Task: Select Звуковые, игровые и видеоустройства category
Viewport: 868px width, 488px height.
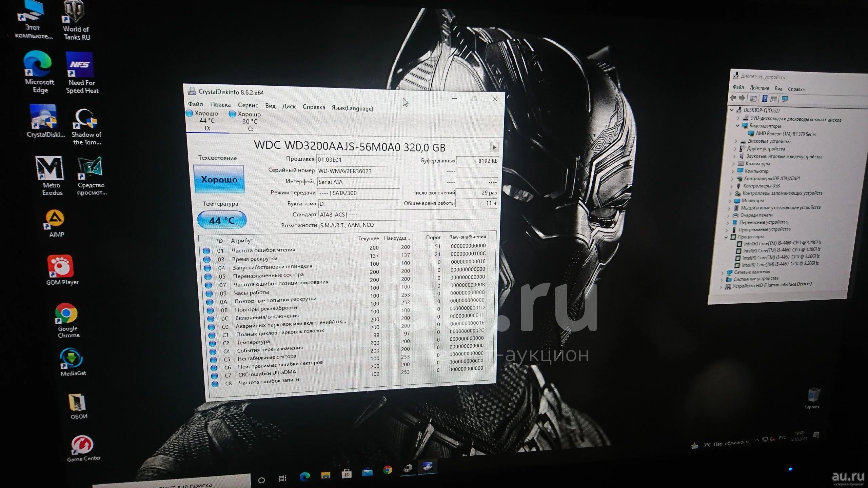Action: [x=781, y=156]
